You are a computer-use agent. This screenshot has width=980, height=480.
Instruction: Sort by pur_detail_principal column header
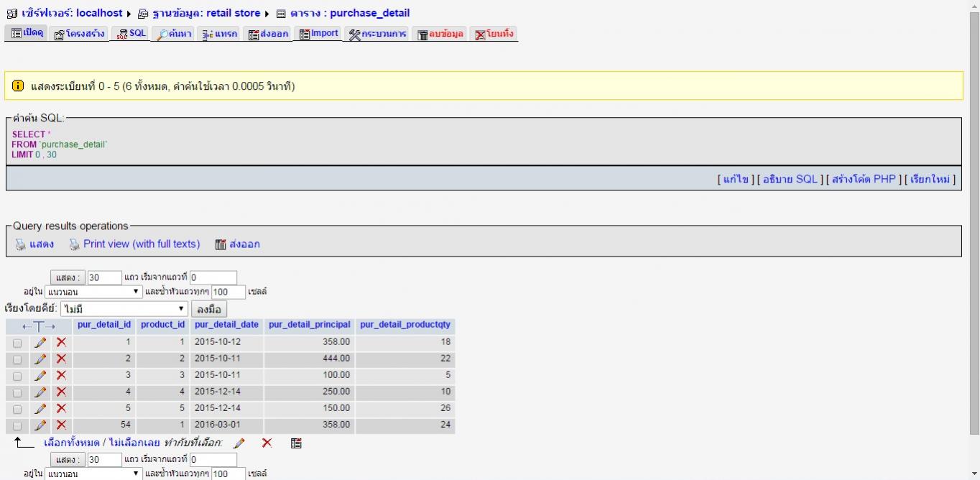point(310,325)
